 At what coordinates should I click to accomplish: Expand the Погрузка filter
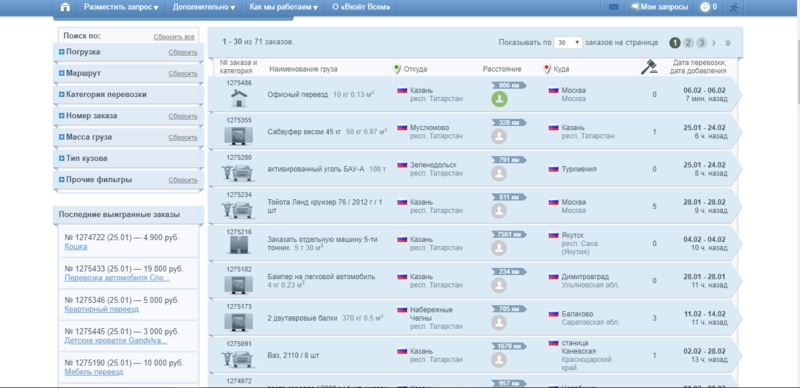(x=62, y=52)
